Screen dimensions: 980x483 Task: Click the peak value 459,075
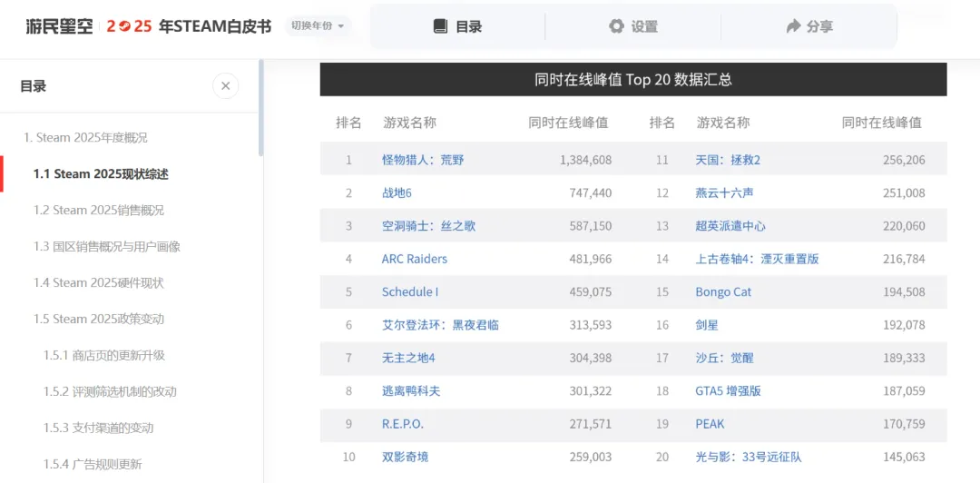coord(591,292)
